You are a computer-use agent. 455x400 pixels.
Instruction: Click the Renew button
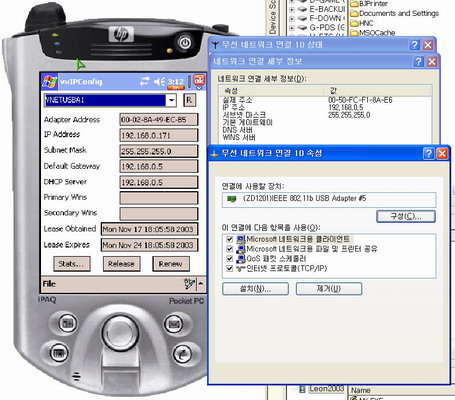point(171,264)
